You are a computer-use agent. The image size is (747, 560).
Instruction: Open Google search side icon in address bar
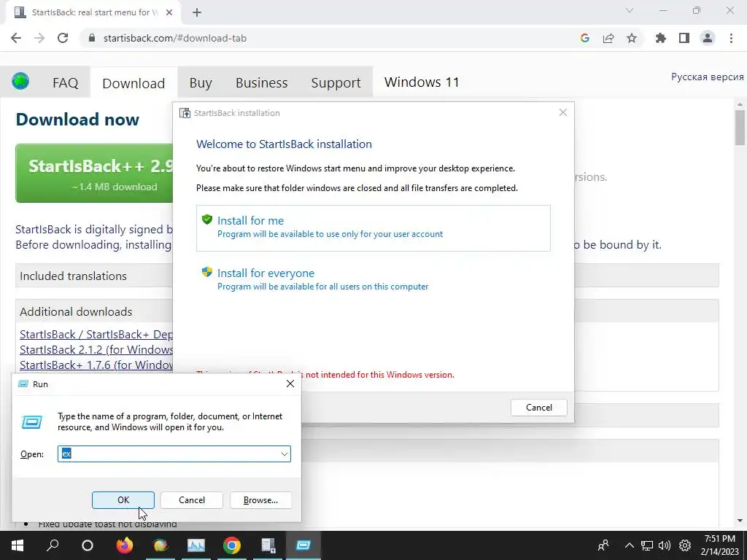[585, 38]
